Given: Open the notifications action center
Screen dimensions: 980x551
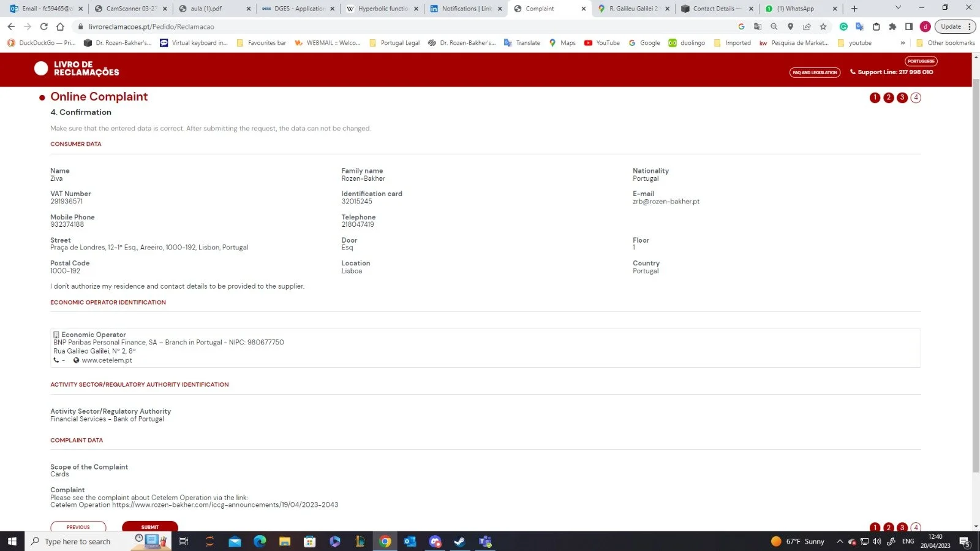Looking at the screenshot, I should click(x=965, y=541).
